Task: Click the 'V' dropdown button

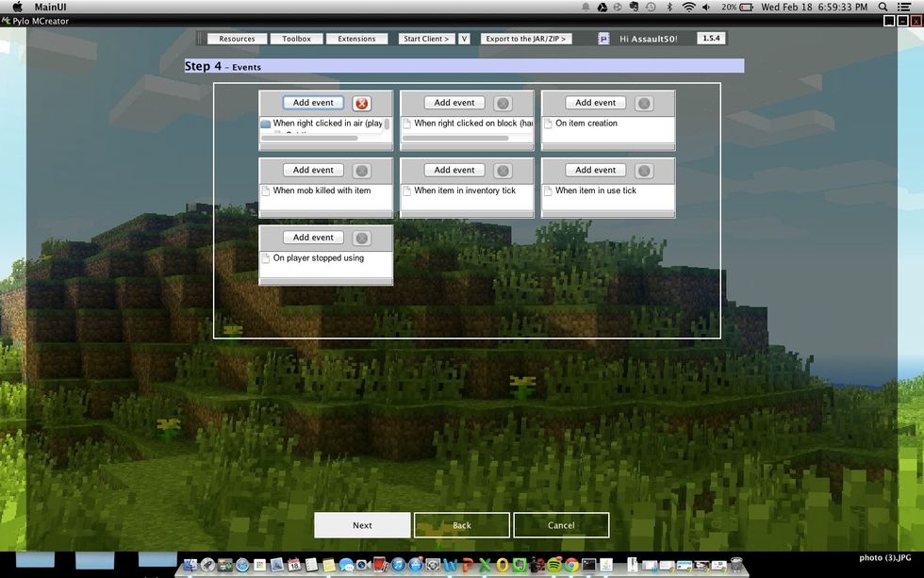Action: [464, 39]
